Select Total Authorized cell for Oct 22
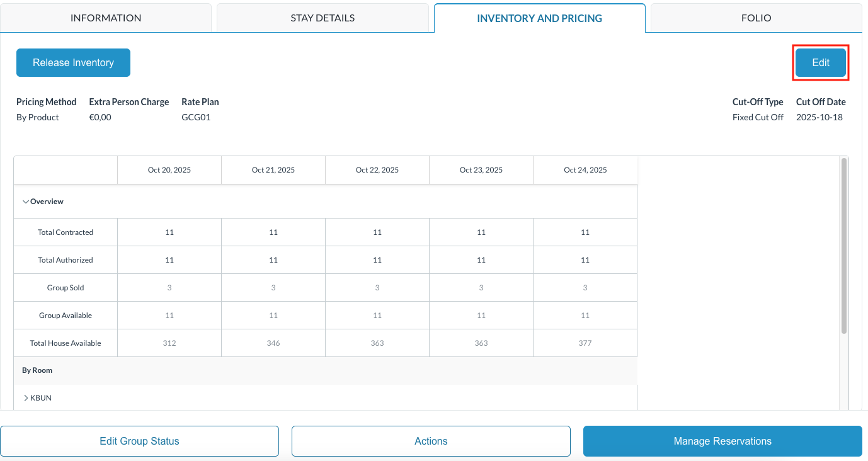This screenshot has width=868, height=461. (x=377, y=260)
